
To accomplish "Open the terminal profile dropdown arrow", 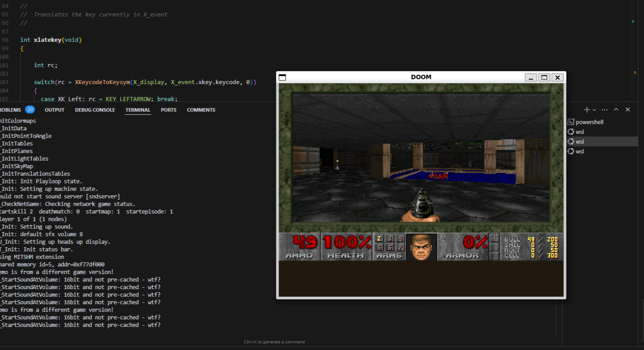I will (592, 109).
